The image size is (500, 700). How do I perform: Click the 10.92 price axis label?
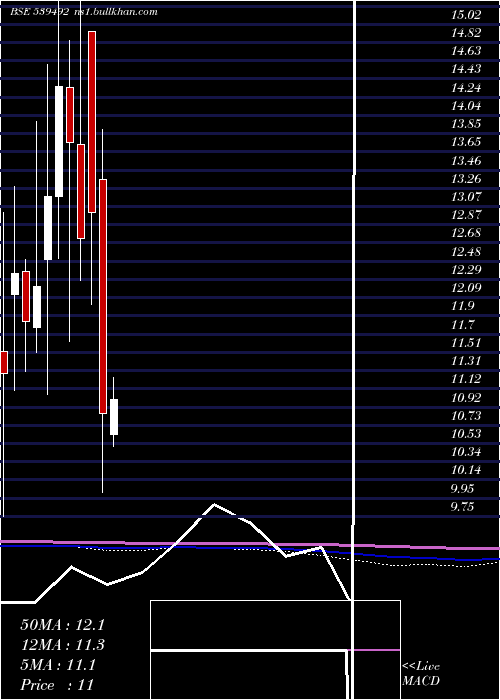[x=466, y=398]
